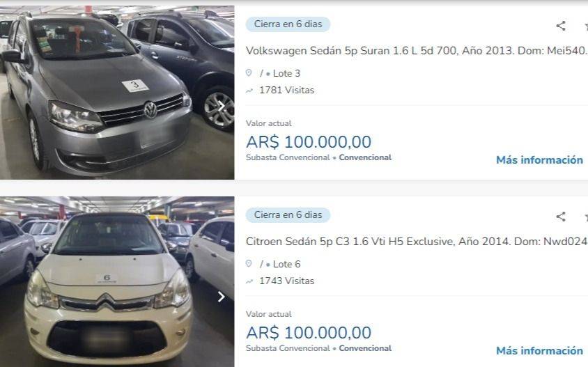Click the Cierra en 6 días badge on Citroen
Viewport: 588px width, 367px height.
click(288, 215)
